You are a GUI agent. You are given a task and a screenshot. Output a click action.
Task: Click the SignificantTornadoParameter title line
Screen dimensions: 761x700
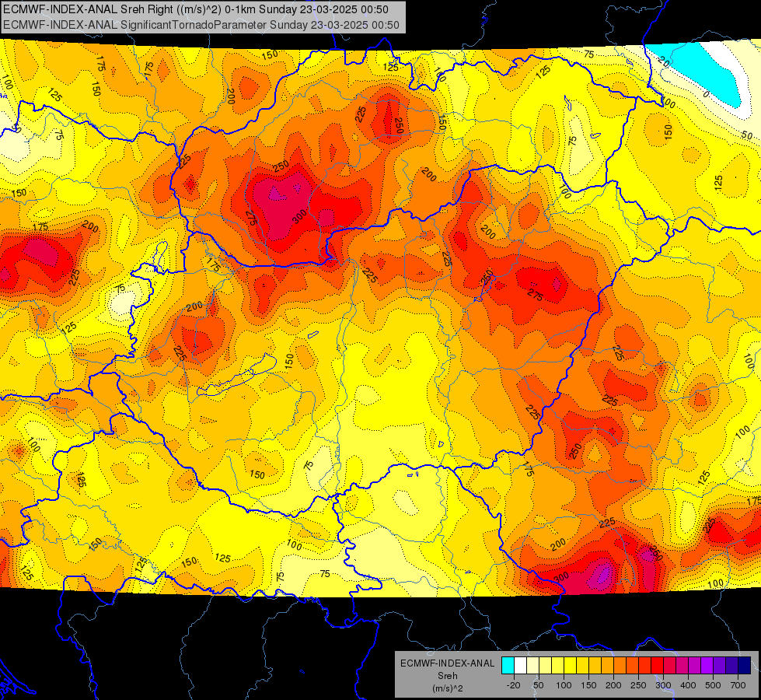(201, 25)
